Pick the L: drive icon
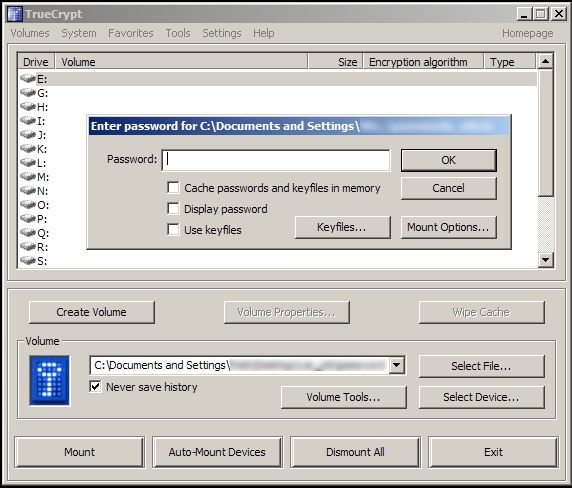 28,162
